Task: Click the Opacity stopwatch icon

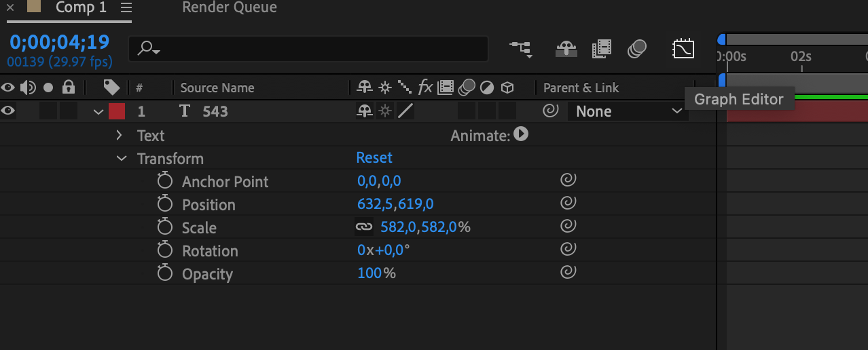Action: [x=164, y=274]
